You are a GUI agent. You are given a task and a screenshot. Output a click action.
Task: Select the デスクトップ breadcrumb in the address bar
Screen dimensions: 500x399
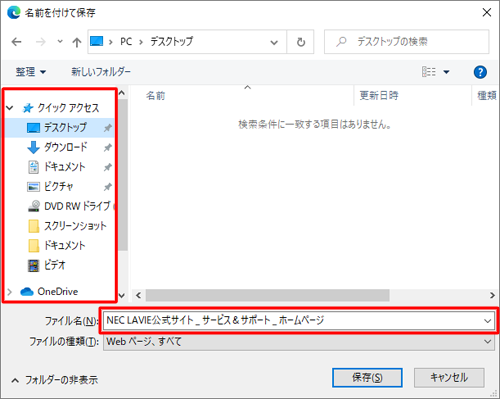pos(171,42)
